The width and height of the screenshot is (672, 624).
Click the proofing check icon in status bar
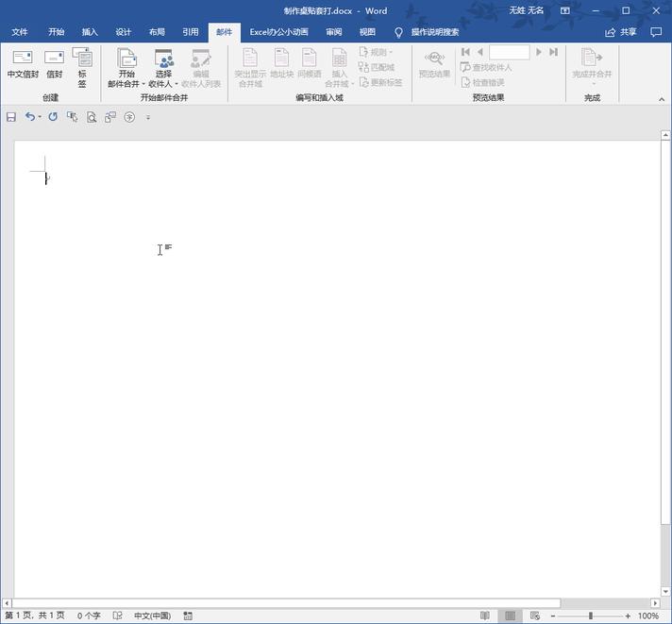[x=117, y=616]
